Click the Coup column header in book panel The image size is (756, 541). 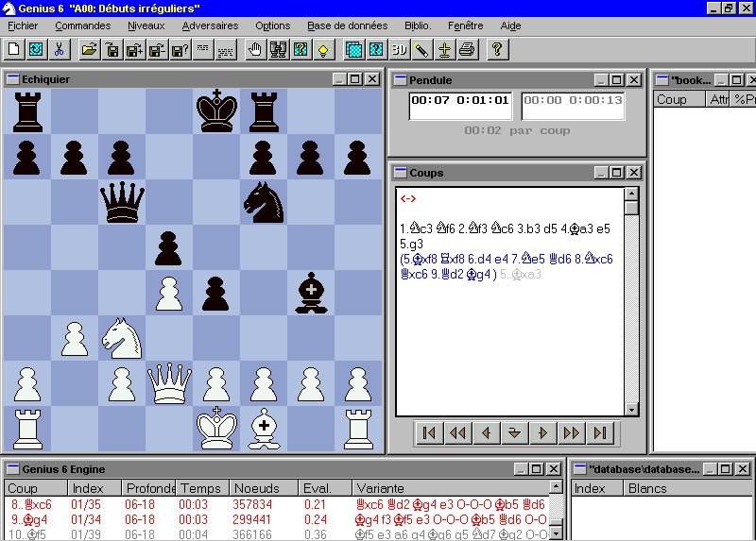click(679, 99)
